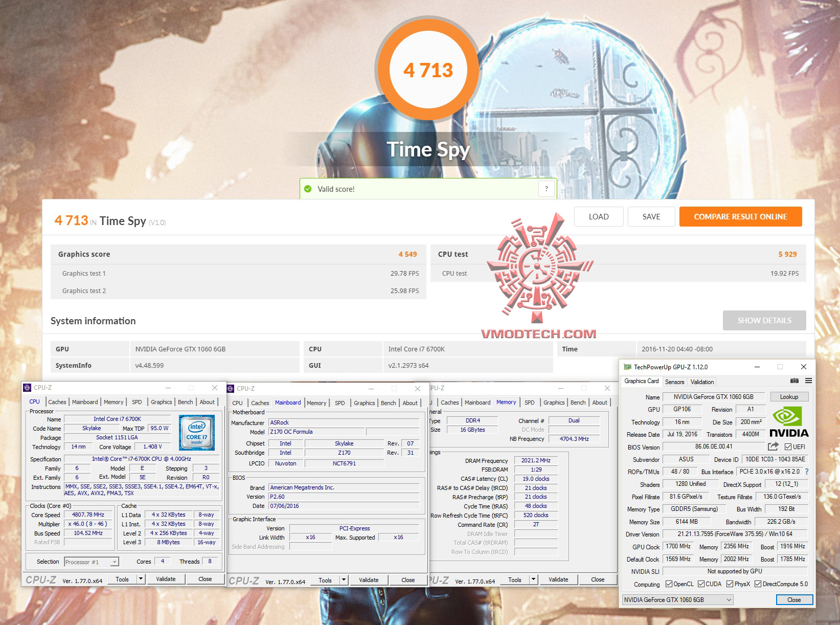Viewport: 840px width, 625px height.
Task: Click COMPARE RESULT ONLINE
Action: [740, 216]
